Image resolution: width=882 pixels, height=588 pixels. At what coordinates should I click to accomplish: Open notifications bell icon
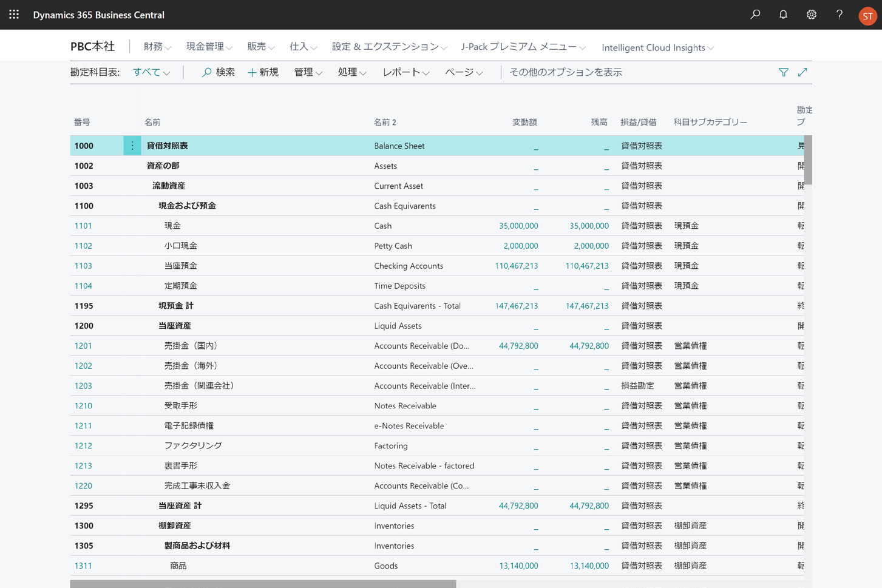pyautogui.click(x=783, y=15)
